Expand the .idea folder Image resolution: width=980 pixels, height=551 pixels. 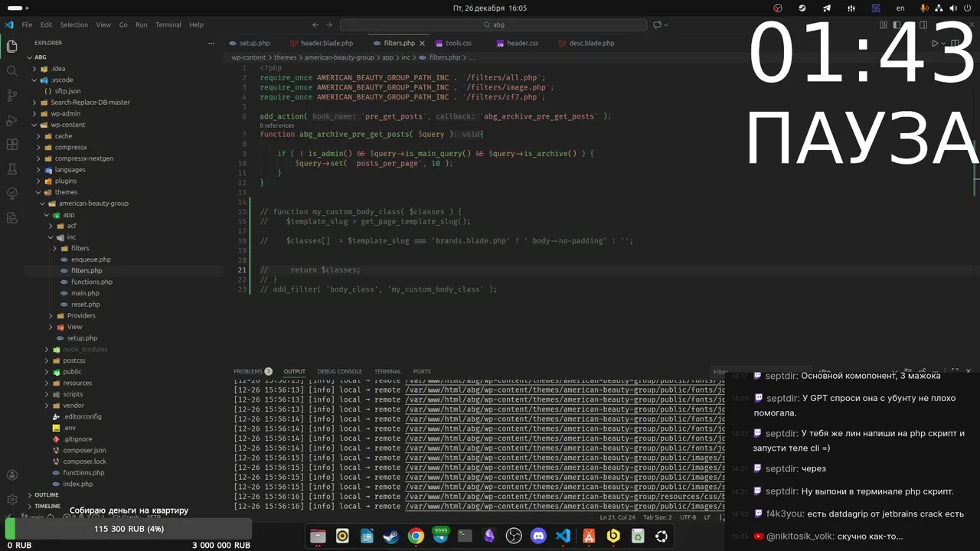click(x=58, y=68)
